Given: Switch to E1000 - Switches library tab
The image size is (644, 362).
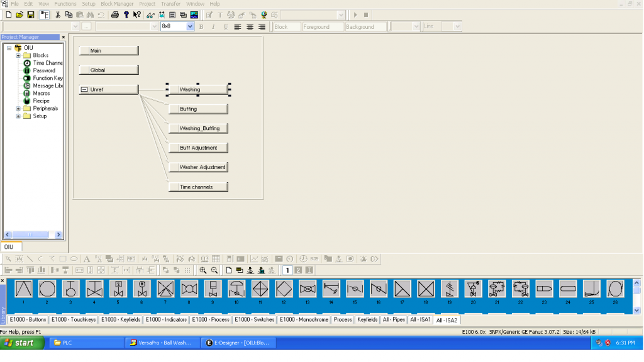Looking at the screenshot, I should coord(254,320).
